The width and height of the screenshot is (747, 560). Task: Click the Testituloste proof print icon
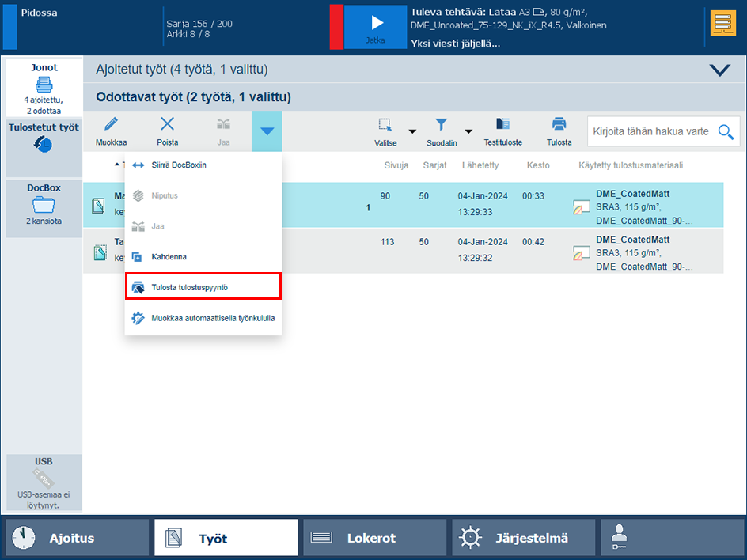click(x=502, y=124)
